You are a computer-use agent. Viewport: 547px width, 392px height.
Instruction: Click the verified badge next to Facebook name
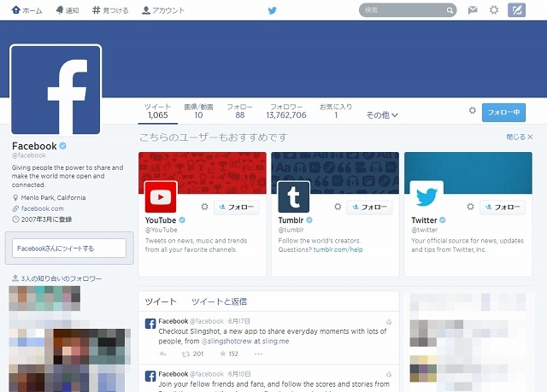(x=62, y=146)
